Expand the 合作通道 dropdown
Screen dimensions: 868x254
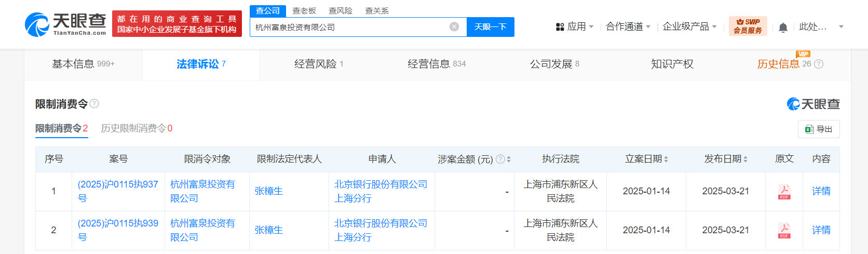628,26
